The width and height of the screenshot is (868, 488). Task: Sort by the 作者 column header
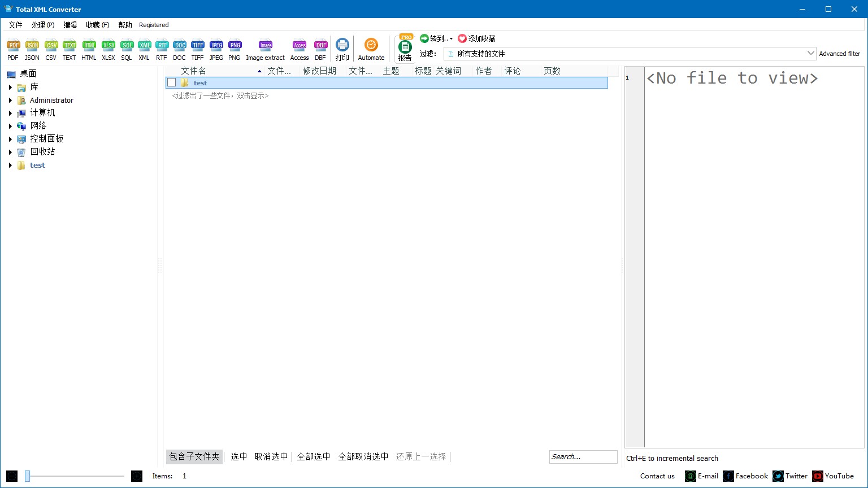(484, 71)
